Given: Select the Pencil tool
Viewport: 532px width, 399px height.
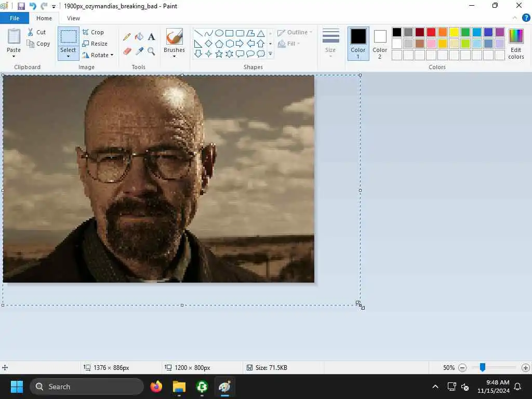Looking at the screenshot, I should (127, 37).
